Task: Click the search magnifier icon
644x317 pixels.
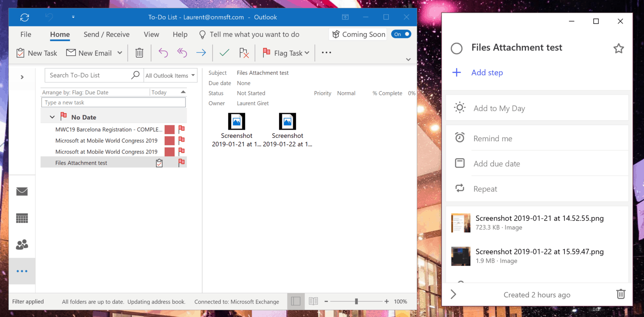Action: tap(135, 75)
